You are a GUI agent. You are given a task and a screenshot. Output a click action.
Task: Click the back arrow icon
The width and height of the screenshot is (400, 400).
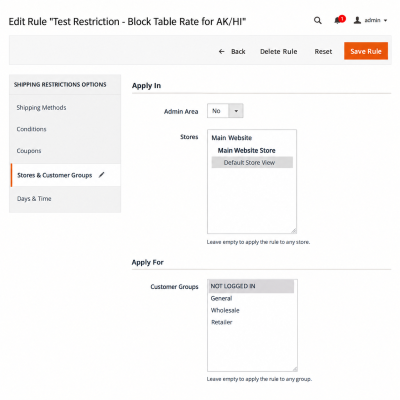[222, 51]
